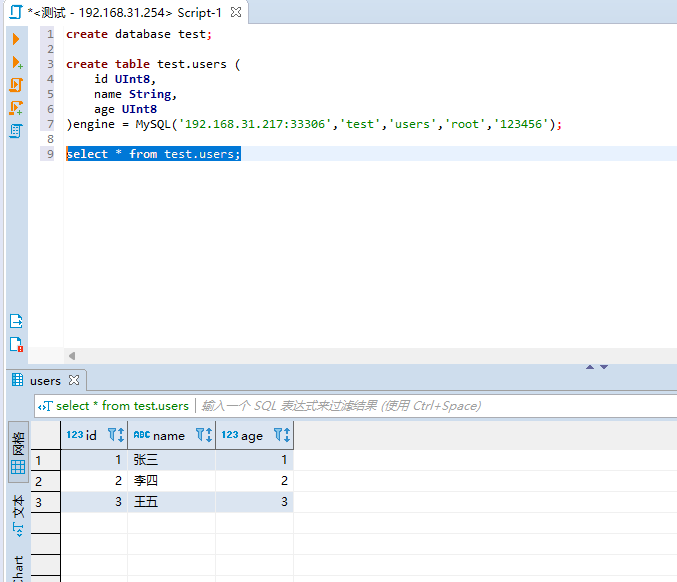The image size is (677, 582).
Task: Execute SQL statement in new tab
Action: (17, 63)
